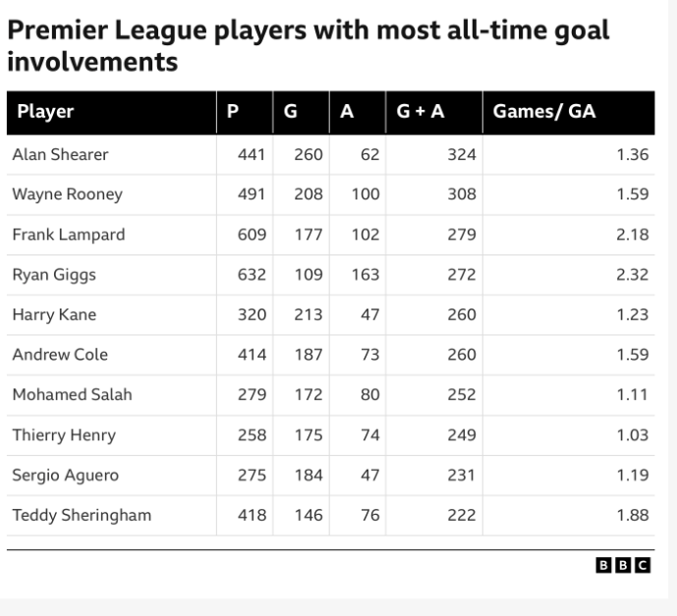Screen dimensions: 677x616
Task: Click Frank Lampard in the table
Action: point(68,235)
